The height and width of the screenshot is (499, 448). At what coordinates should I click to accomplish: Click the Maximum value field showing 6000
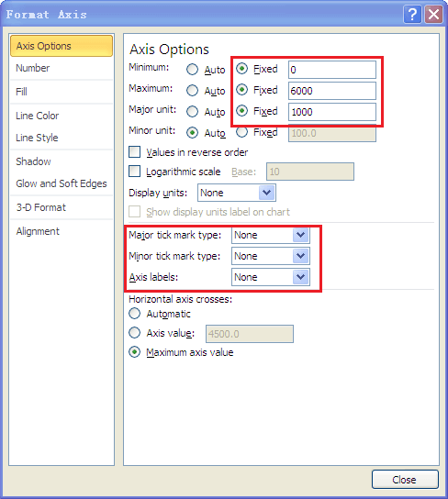tap(332, 91)
